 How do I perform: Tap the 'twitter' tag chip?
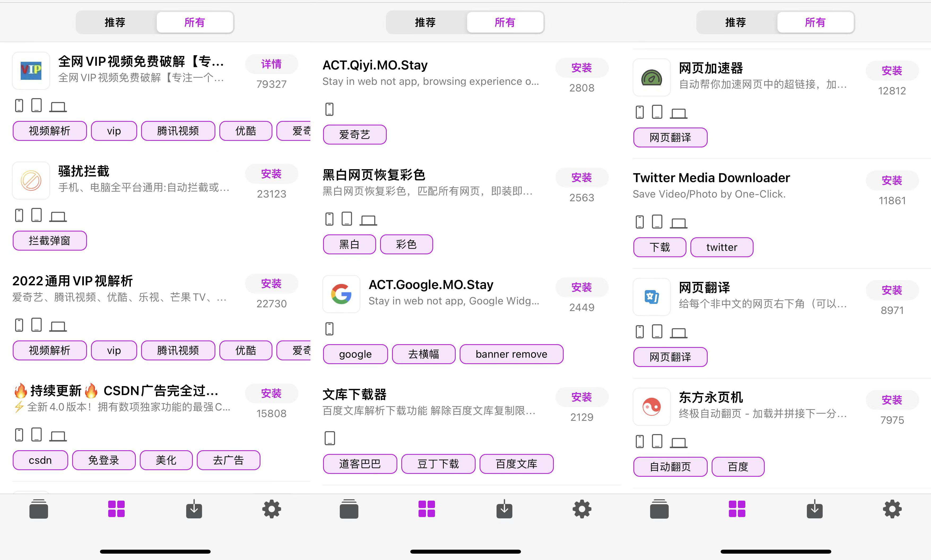coord(721,247)
